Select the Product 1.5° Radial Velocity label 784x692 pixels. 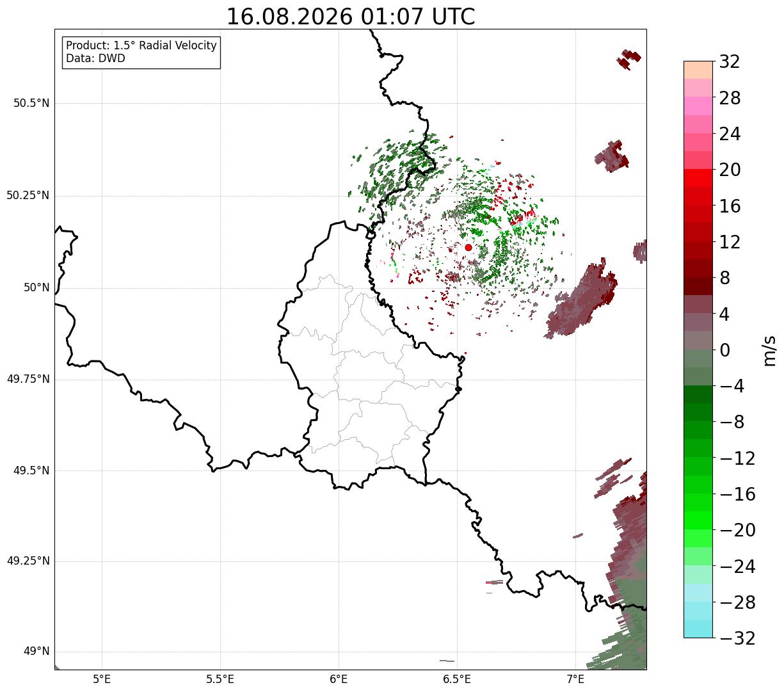(x=141, y=46)
